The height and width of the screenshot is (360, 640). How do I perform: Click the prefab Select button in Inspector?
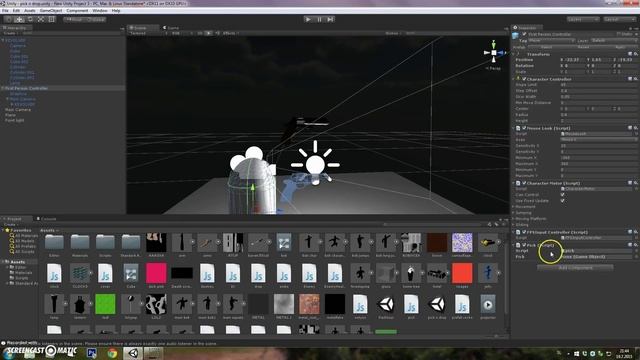point(546,47)
